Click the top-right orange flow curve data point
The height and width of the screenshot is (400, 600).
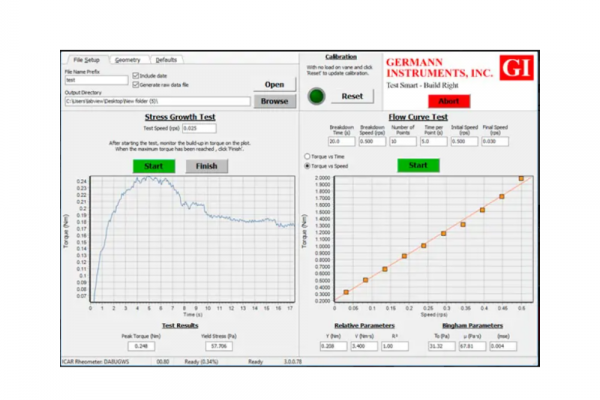(521, 179)
